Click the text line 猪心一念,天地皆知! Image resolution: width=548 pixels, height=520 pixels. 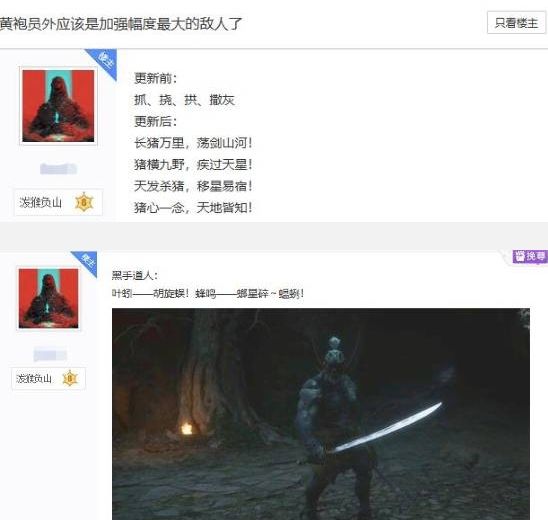[193, 208]
